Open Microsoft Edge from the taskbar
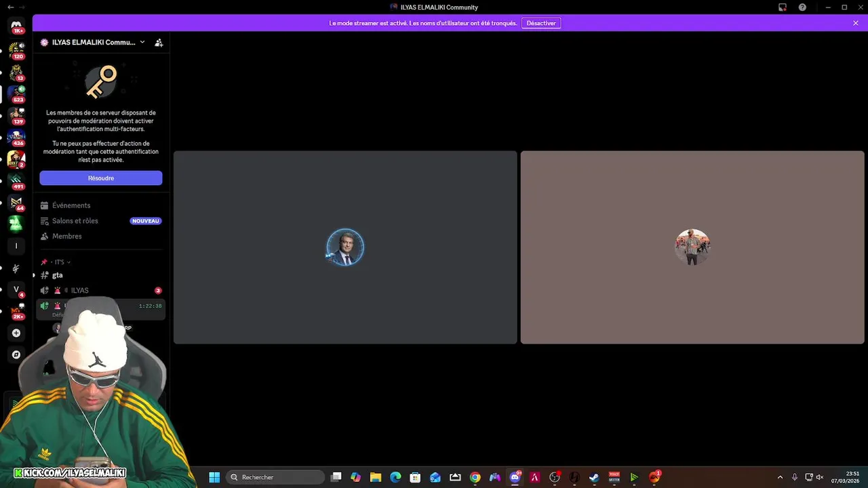Image resolution: width=868 pixels, height=488 pixels. tap(395, 477)
